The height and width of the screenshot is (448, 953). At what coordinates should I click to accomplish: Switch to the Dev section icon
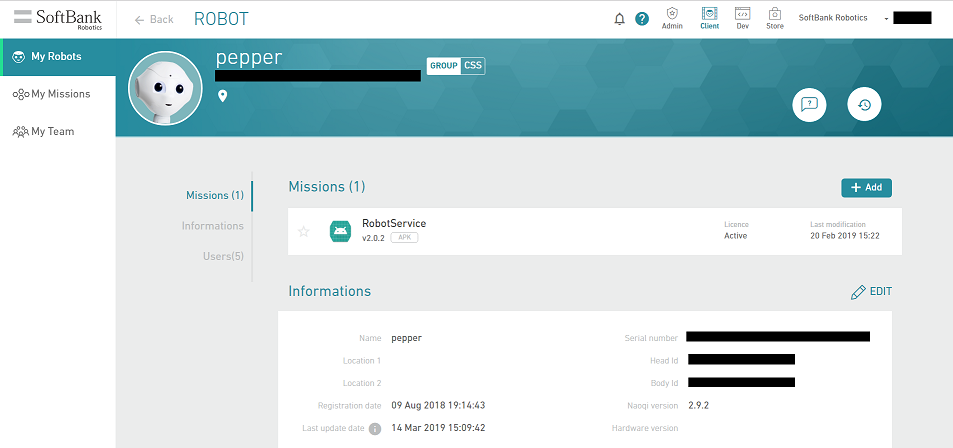tap(742, 18)
